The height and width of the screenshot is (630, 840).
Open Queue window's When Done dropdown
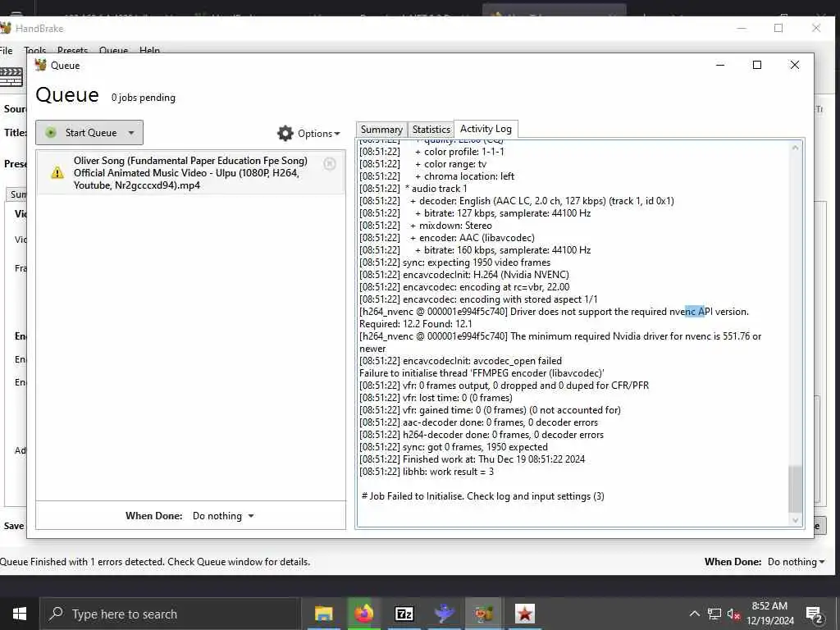(223, 516)
